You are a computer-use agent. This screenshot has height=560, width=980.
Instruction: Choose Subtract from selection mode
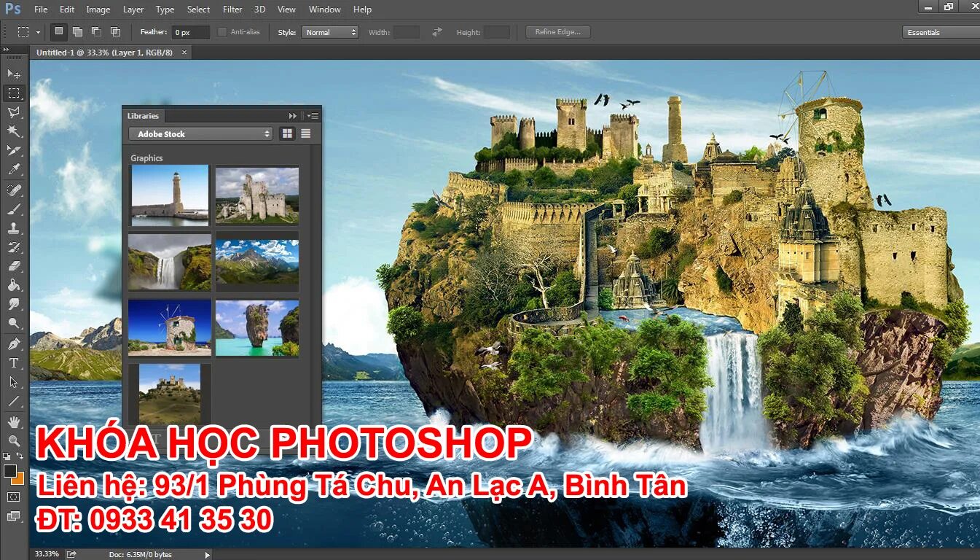click(96, 31)
